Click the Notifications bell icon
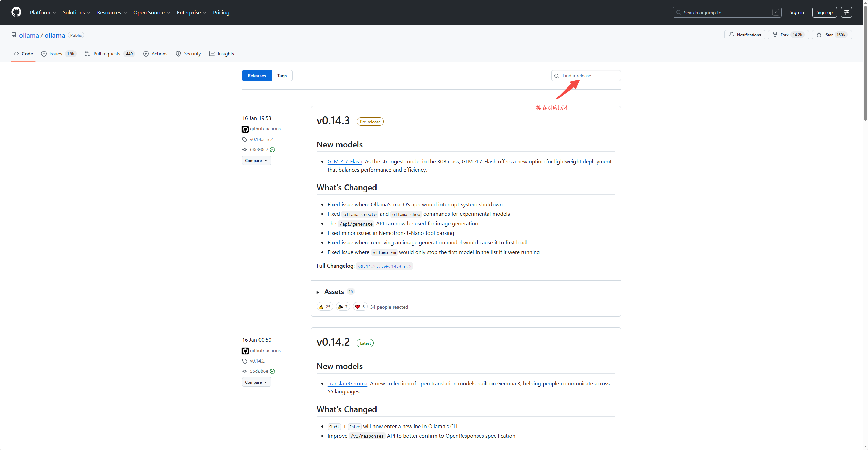The image size is (868, 450). (x=732, y=35)
